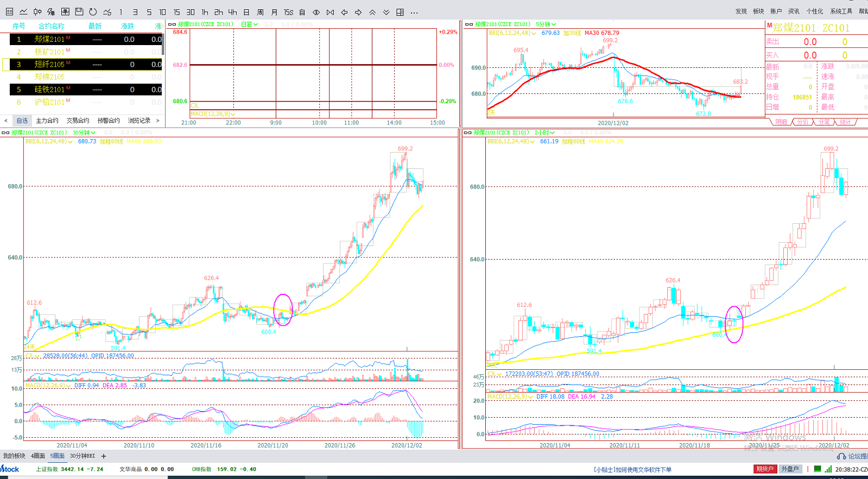Add a new page with plus button

pyautogui.click(x=104, y=456)
